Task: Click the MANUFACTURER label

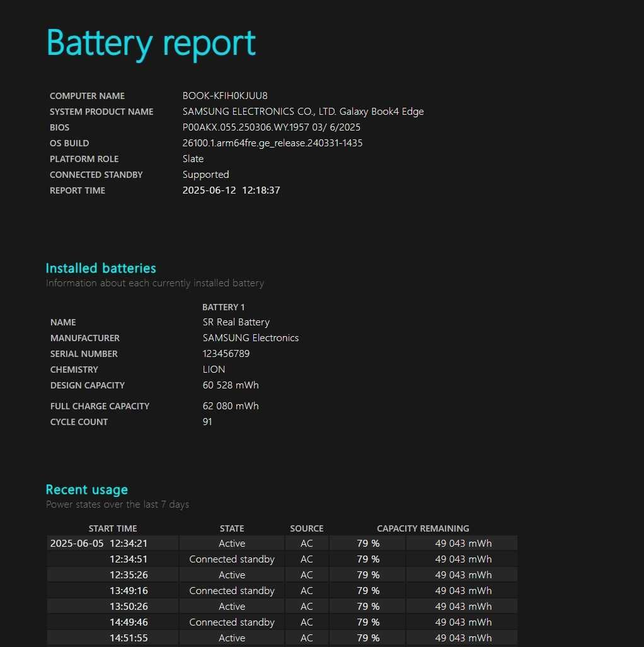Action: pyautogui.click(x=85, y=338)
